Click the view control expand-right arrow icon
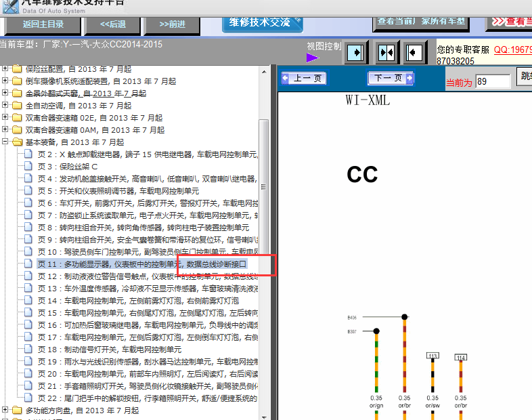532x420 pixels. tap(355, 53)
